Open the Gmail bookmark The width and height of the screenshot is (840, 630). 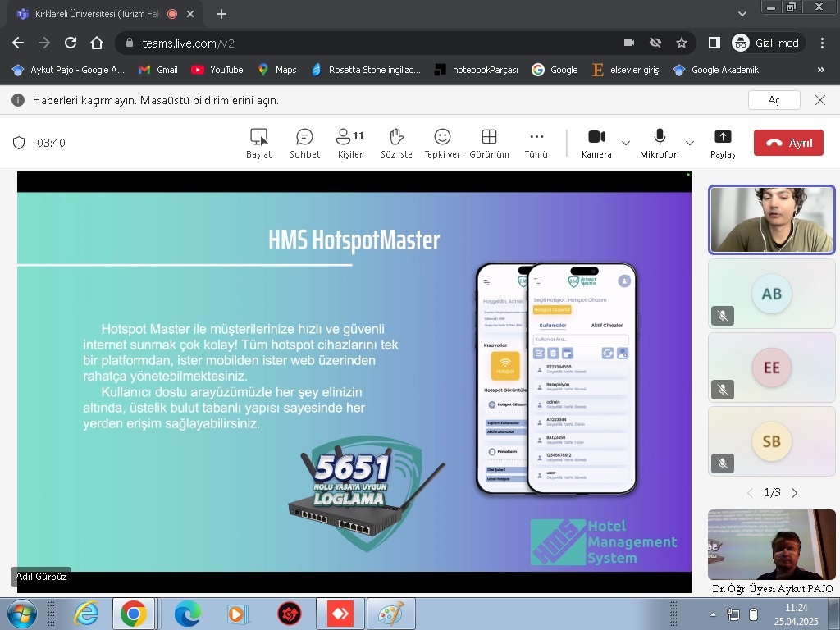(x=158, y=70)
